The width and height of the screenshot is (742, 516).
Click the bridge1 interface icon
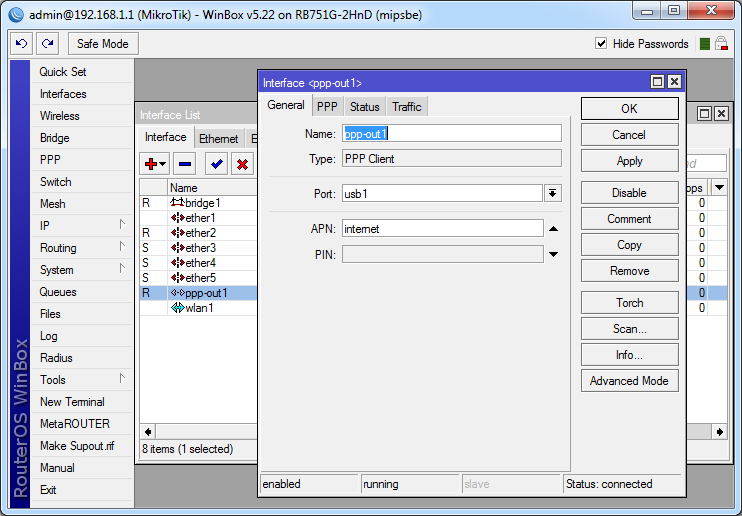(177, 203)
